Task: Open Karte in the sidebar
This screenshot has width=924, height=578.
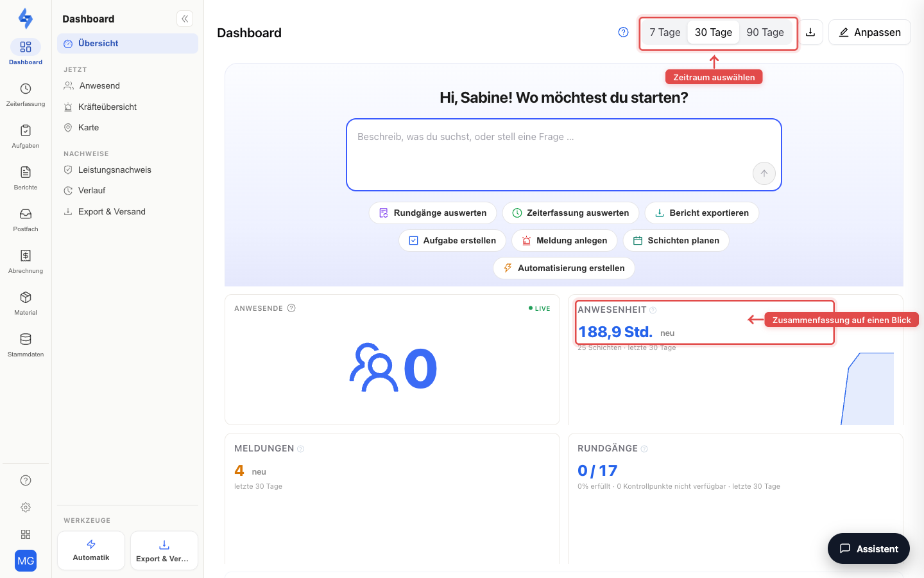Action: (128, 128)
